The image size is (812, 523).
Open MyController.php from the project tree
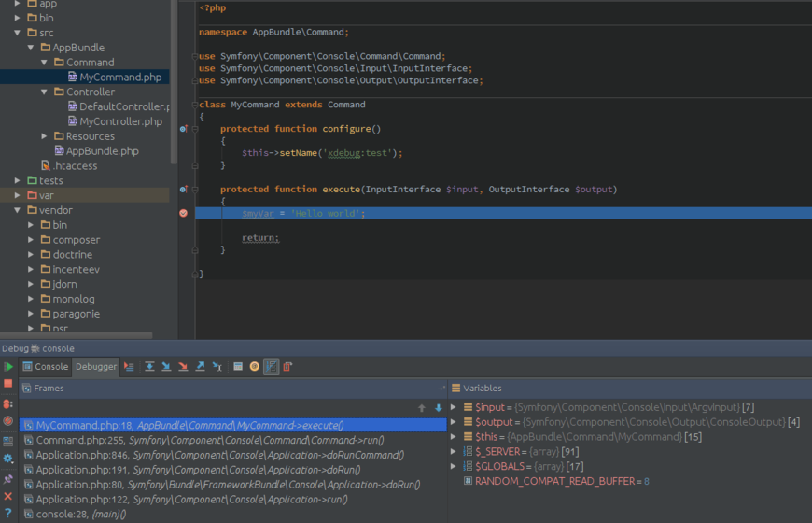click(x=120, y=121)
